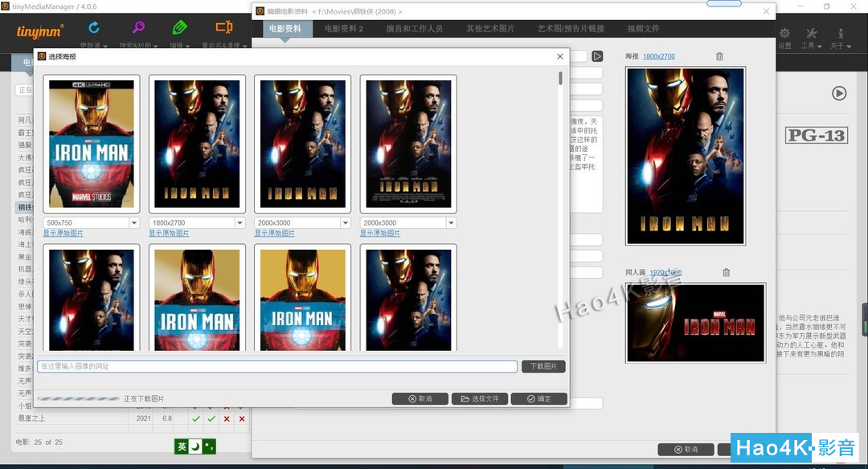868x469 pixels.
Task: Click 取消 in the edit movie window
Action: 686,450
